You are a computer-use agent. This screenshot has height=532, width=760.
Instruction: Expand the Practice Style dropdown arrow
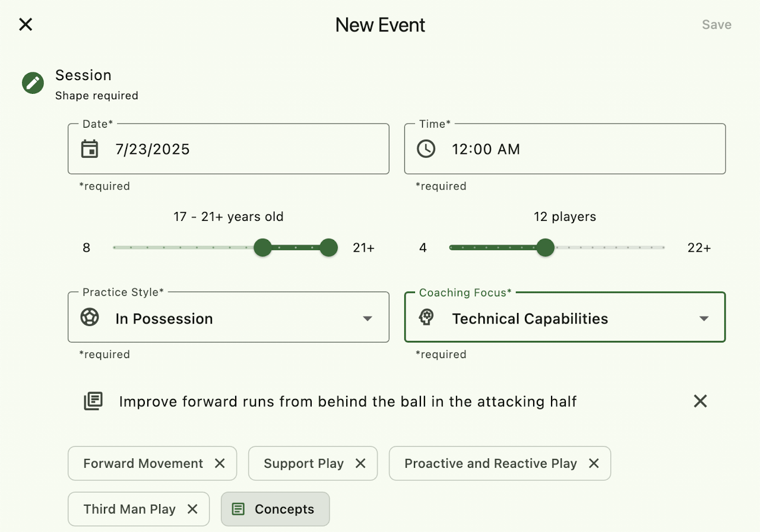[x=368, y=318]
